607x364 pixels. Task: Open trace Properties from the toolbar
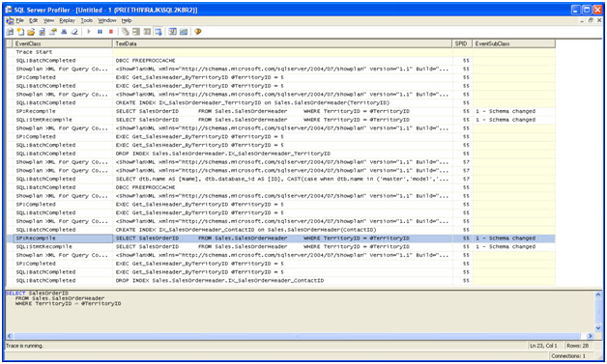point(52,32)
